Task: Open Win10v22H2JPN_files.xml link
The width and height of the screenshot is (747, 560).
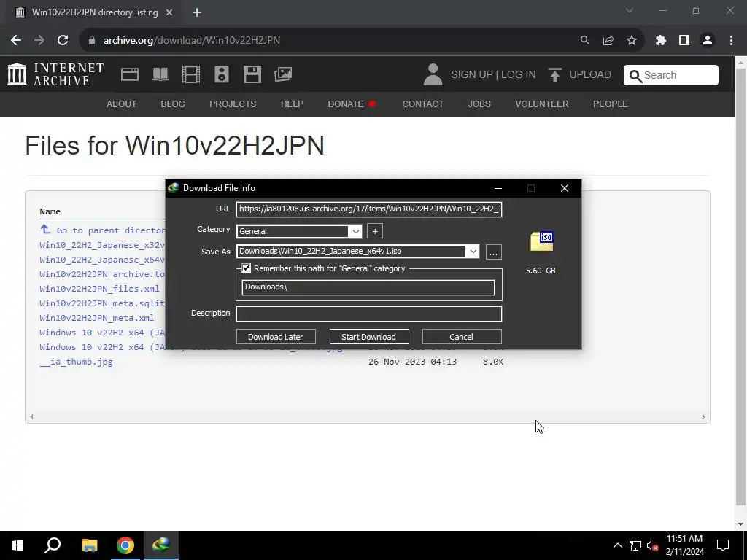Action: click(x=99, y=289)
